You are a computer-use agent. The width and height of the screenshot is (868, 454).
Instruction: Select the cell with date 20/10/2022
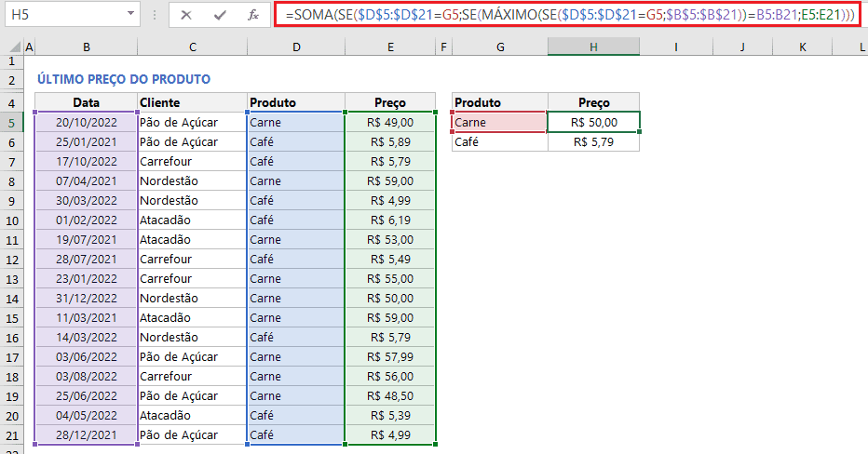(x=86, y=122)
